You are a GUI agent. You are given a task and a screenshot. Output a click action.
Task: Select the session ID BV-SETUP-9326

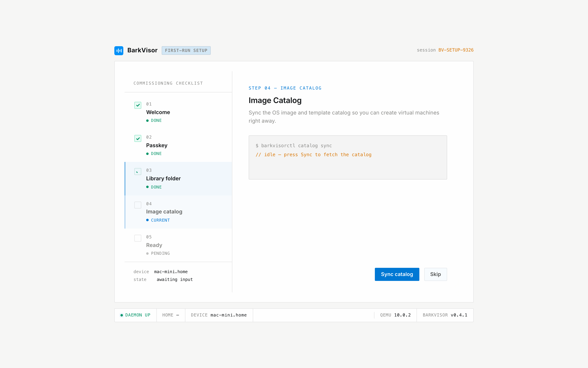[456, 50]
